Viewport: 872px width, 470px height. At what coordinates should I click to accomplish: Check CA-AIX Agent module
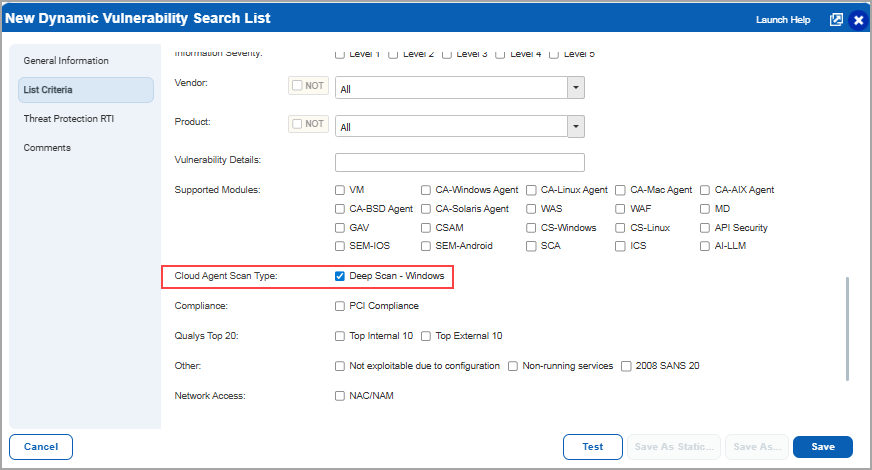705,190
